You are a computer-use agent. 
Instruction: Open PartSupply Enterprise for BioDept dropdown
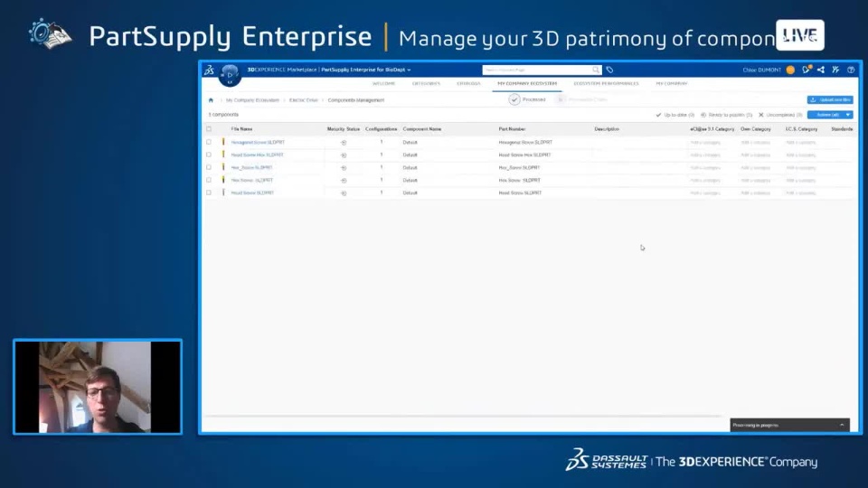click(366, 70)
